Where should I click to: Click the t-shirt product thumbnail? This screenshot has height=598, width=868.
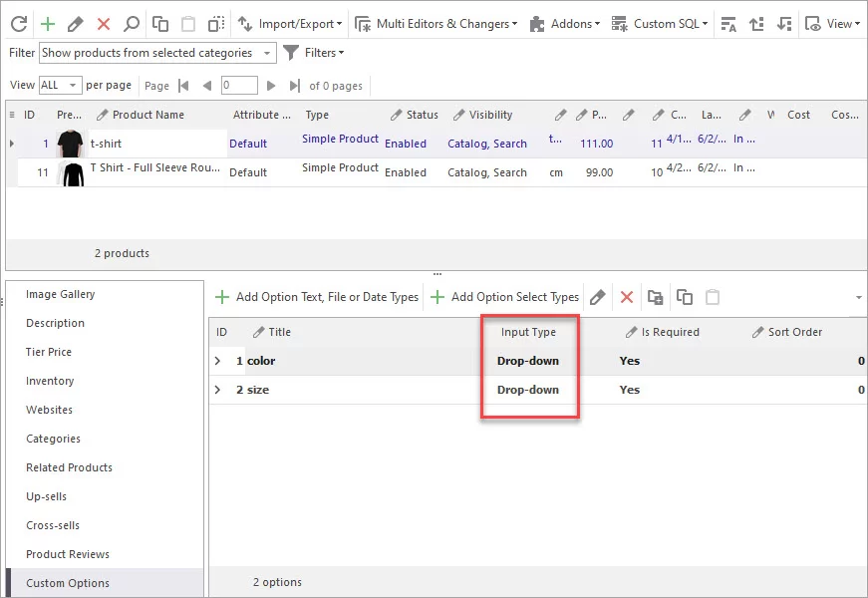(71, 144)
